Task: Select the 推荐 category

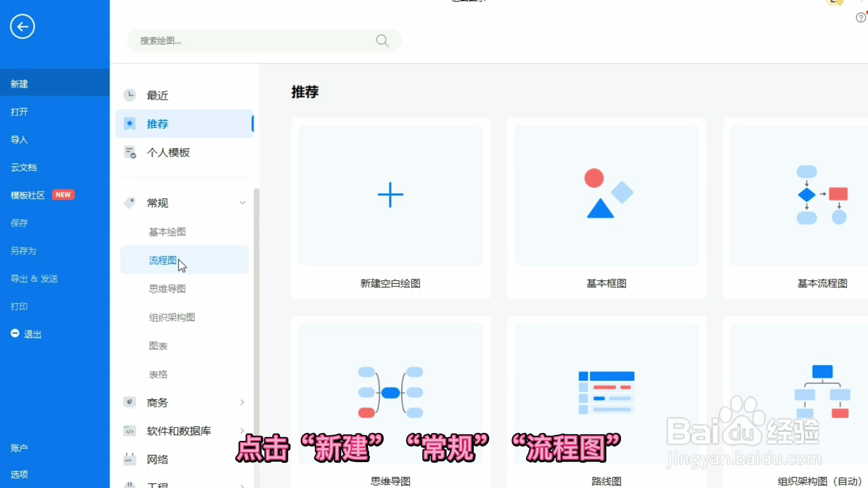Action: coord(184,123)
